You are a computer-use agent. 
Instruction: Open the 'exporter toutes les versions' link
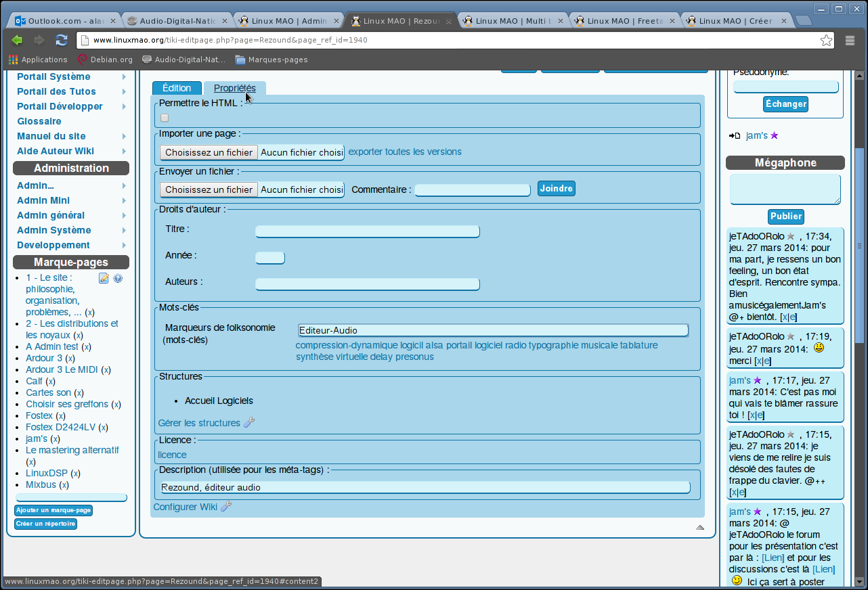tap(405, 152)
